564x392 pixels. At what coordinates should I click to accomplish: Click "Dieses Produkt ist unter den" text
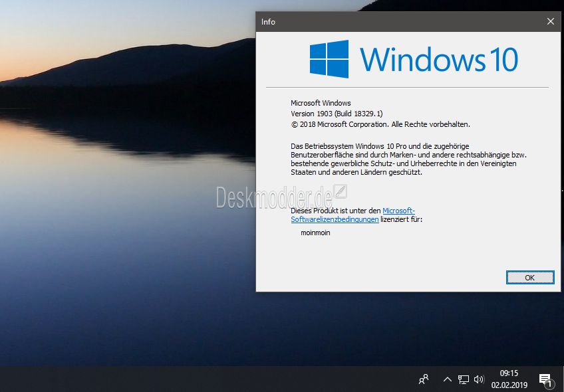(336, 211)
